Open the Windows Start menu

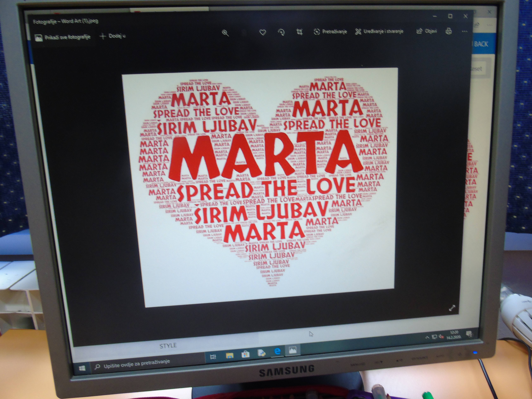[83, 368]
